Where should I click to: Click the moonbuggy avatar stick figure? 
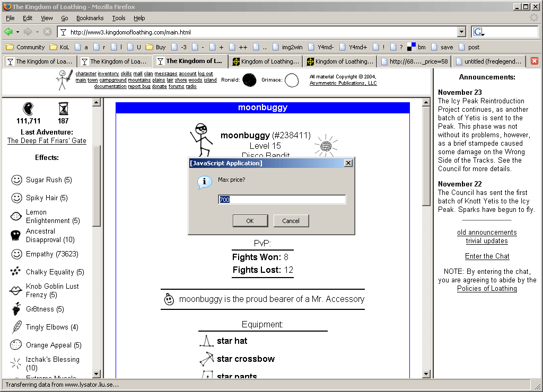pos(201,140)
